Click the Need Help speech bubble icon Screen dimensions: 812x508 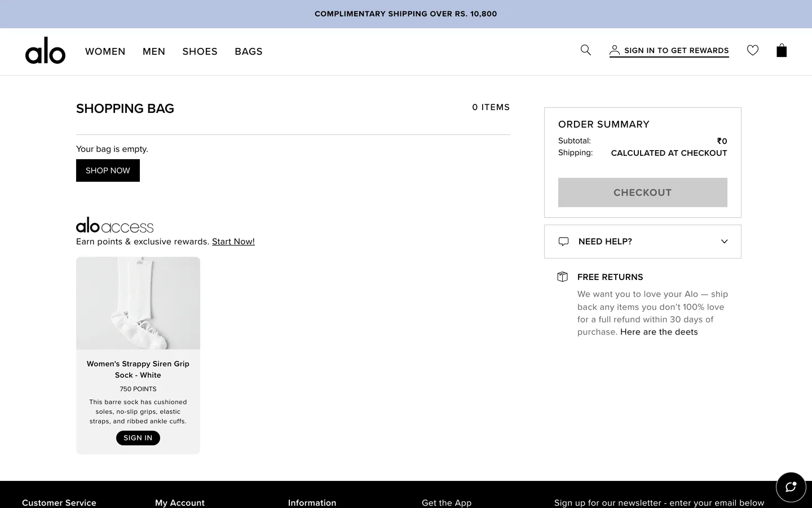(563, 242)
